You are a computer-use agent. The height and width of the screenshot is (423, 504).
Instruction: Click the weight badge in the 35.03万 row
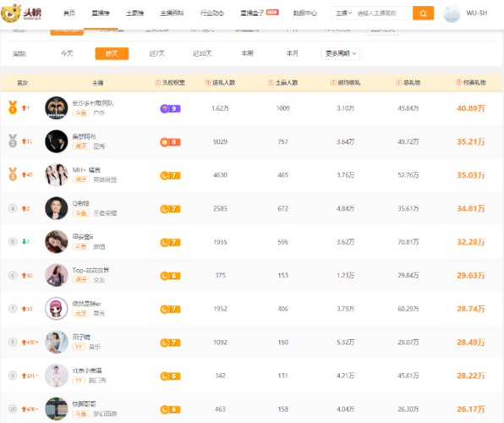click(x=170, y=176)
